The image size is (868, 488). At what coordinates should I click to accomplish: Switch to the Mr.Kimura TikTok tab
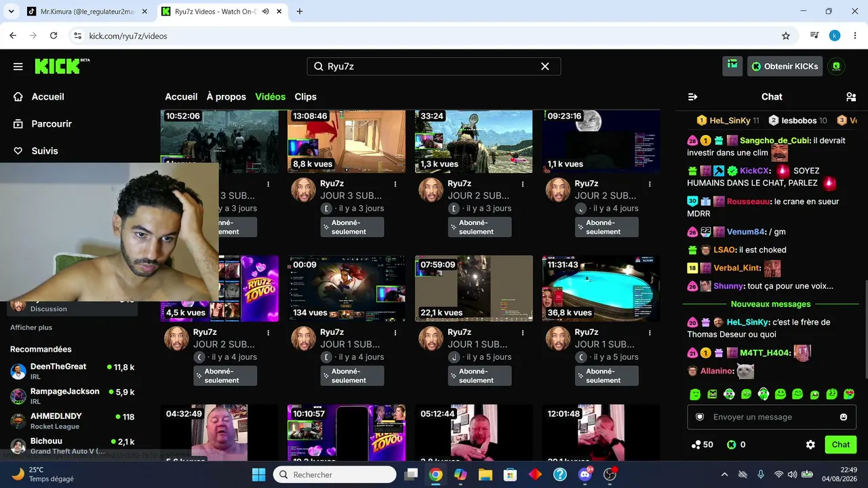[86, 12]
